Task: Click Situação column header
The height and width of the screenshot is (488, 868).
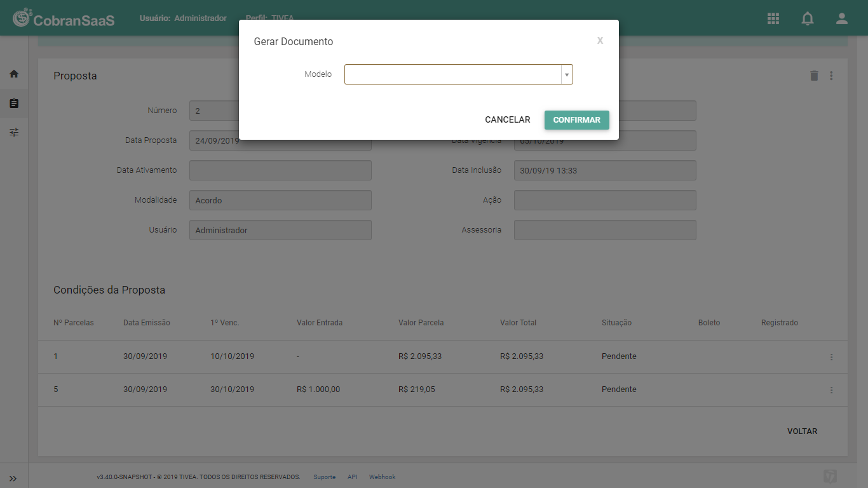Action: 616,323
